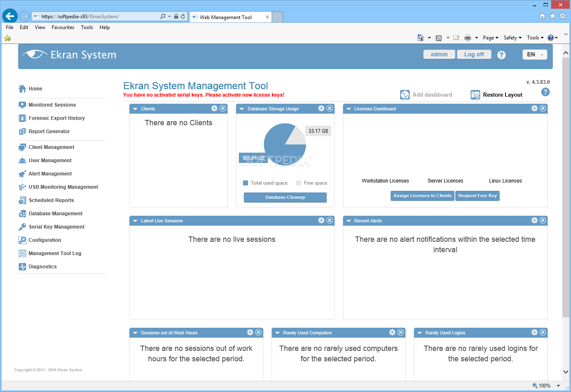Viewport: 571px width, 392px height.
Task: Collapse the Rarely Used Logins widget
Action: 420,333
